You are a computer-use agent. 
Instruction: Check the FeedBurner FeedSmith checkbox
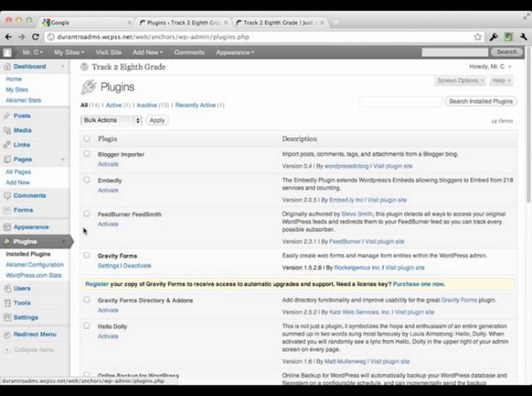coord(87,214)
